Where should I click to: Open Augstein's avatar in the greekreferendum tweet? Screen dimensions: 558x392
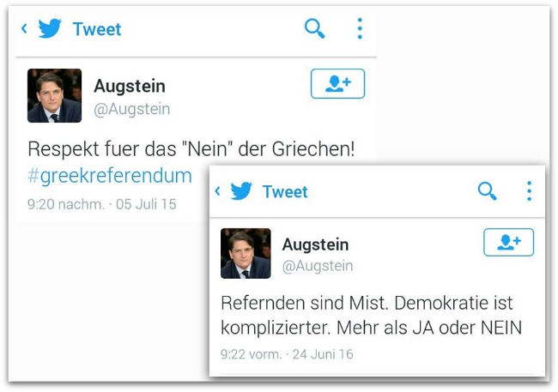54,95
